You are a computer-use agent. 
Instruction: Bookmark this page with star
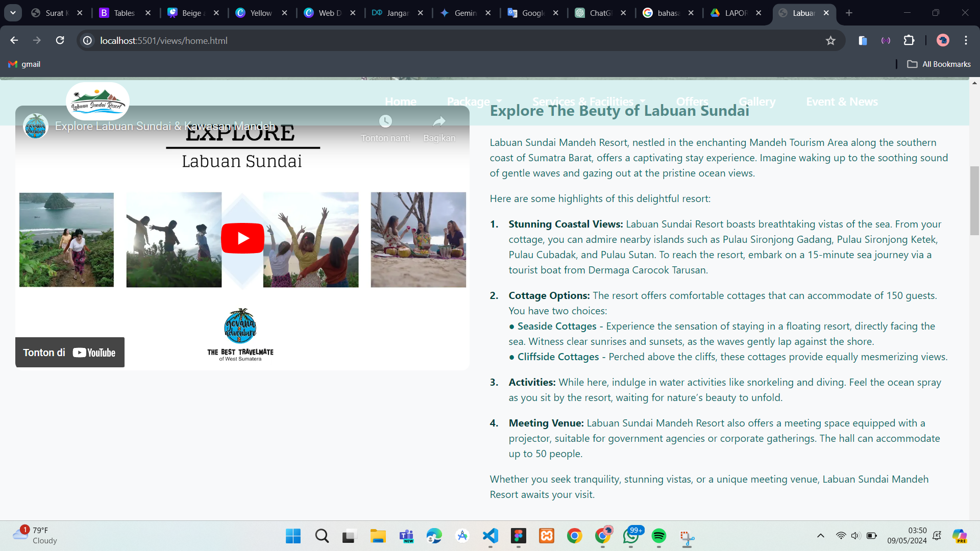(830, 40)
